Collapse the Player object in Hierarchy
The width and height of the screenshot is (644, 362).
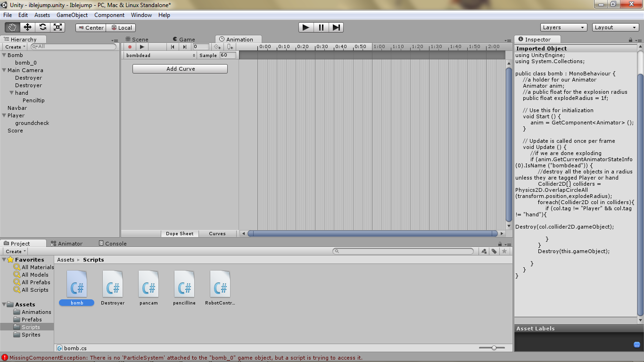click(4, 115)
